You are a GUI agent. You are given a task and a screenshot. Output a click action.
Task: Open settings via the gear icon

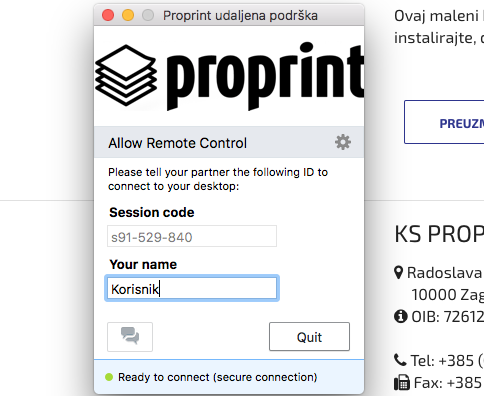343,142
